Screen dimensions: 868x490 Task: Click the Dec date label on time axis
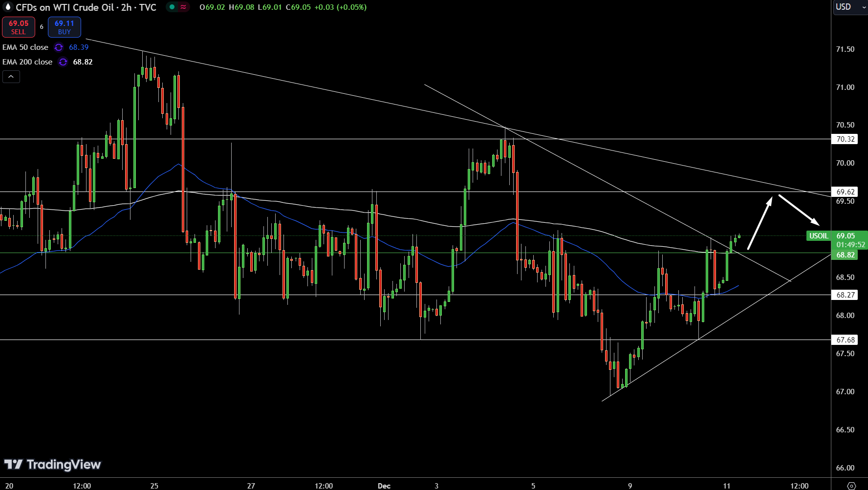pos(384,486)
